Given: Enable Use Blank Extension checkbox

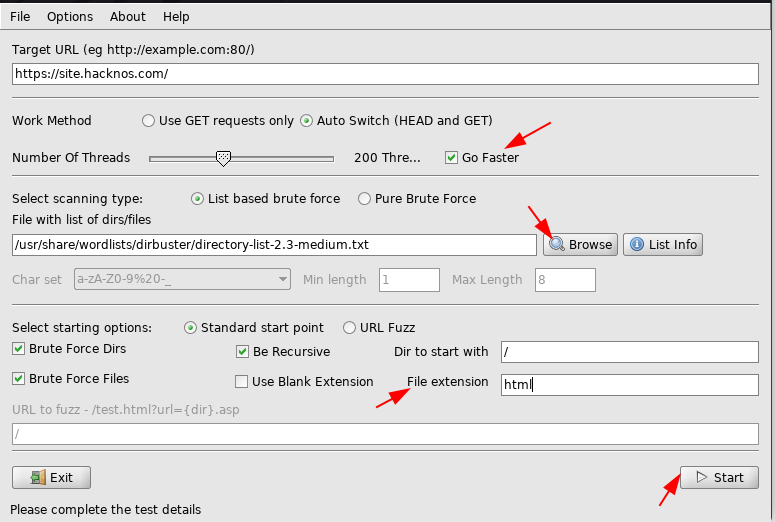Looking at the screenshot, I should coord(241,382).
